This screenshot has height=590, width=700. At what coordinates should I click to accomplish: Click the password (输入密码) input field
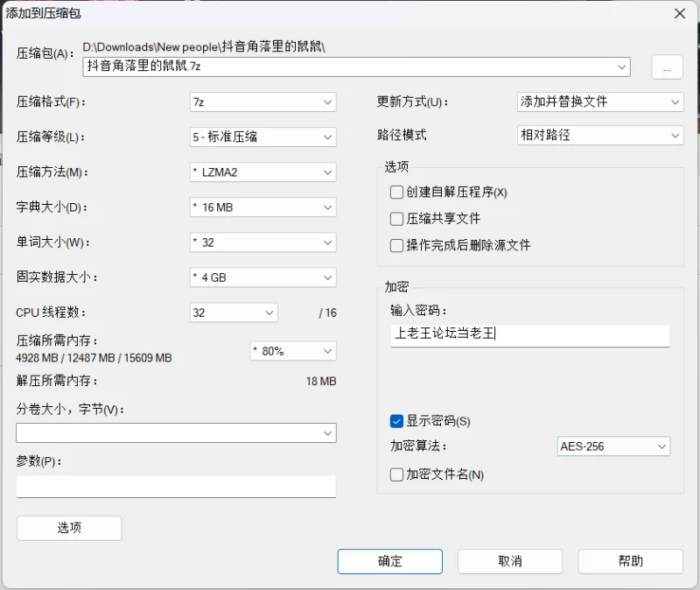click(530, 334)
